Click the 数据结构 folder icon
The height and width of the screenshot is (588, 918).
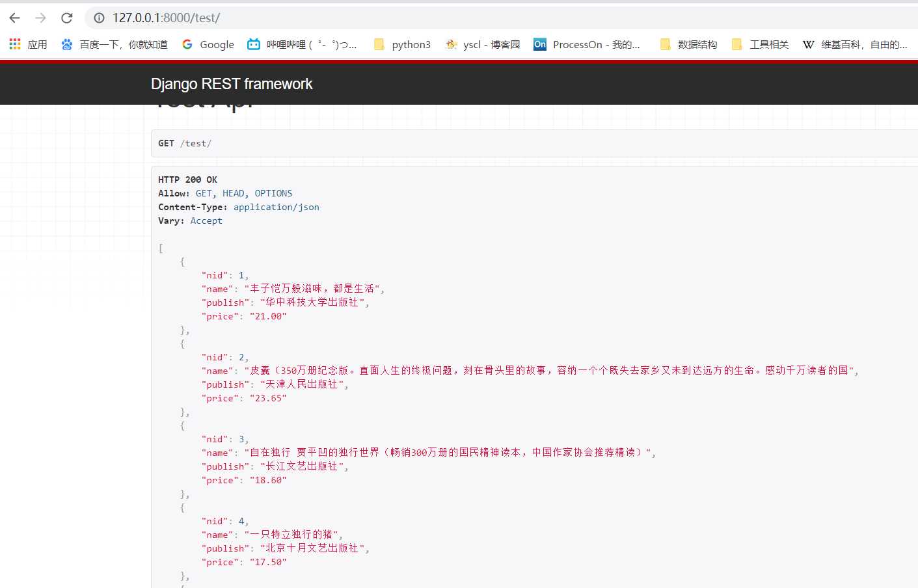[x=665, y=44]
